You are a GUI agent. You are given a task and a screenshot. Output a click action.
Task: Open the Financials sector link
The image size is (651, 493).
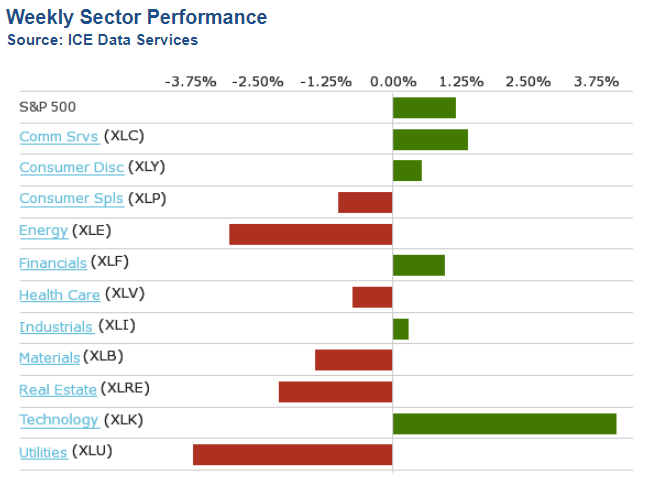click(53, 263)
